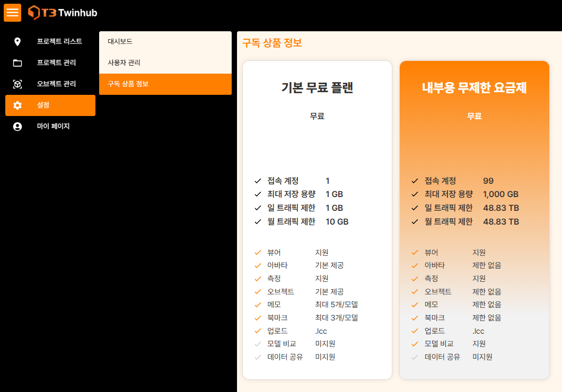Image resolution: width=562 pixels, height=392 pixels.
Task: Click the 10 GB monthly traffic value
Action: tap(337, 221)
